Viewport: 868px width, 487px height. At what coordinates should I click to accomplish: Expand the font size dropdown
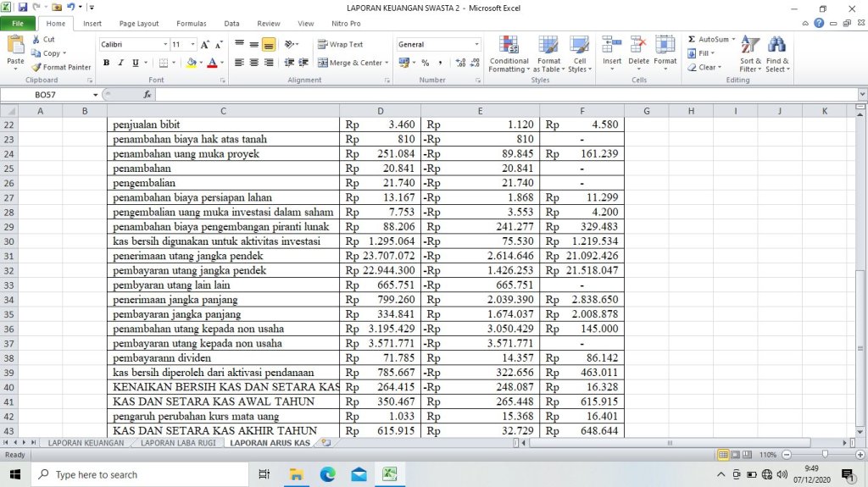coord(193,44)
